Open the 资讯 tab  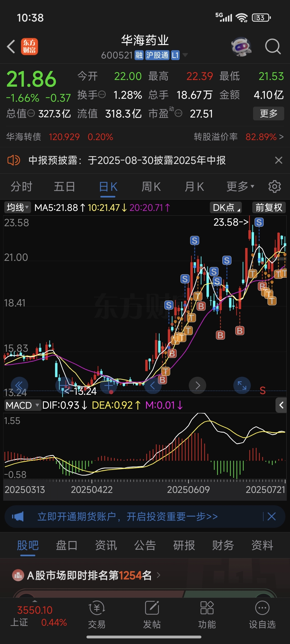[106, 546]
